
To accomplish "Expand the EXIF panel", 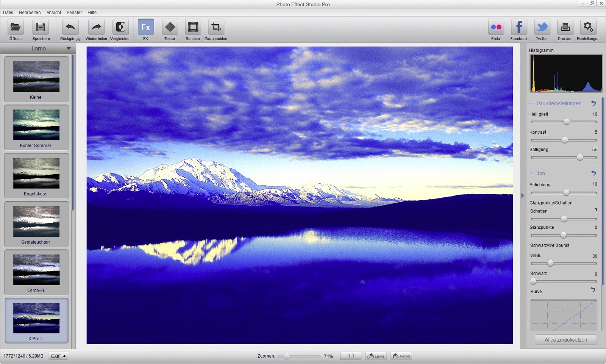I will point(58,356).
